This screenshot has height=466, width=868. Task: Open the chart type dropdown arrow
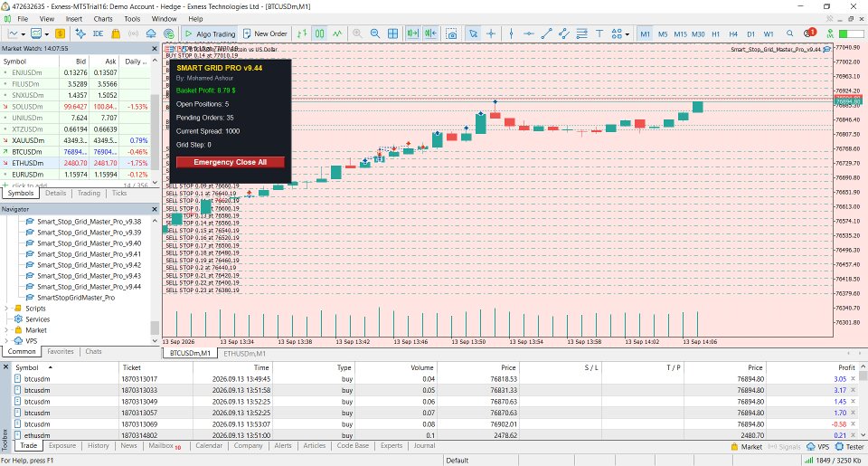(24, 34)
